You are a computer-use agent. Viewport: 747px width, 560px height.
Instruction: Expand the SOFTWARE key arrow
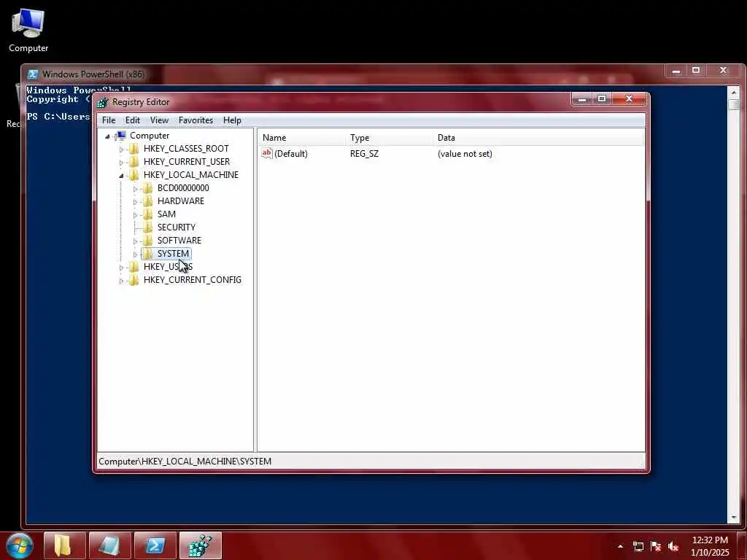click(x=135, y=241)
